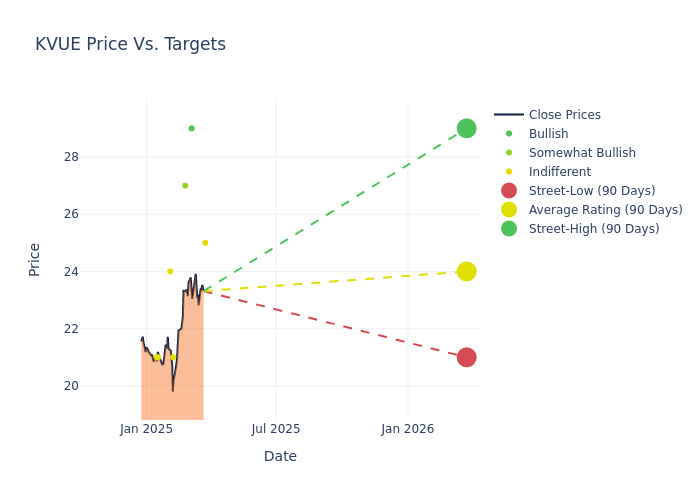Toggle Indifferent legend entry
This screenshot has height=500, width=700.
(559, 172)
